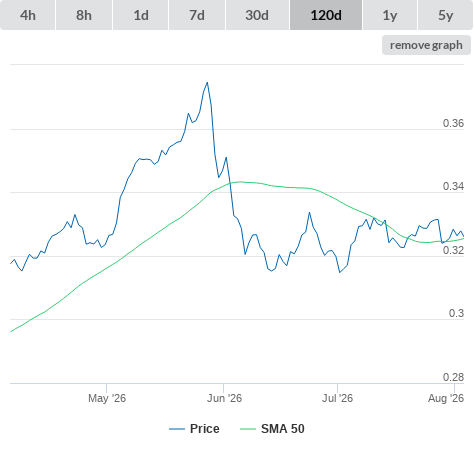
Task: Click the 0.36 y-axis value label
Action: 453,123
